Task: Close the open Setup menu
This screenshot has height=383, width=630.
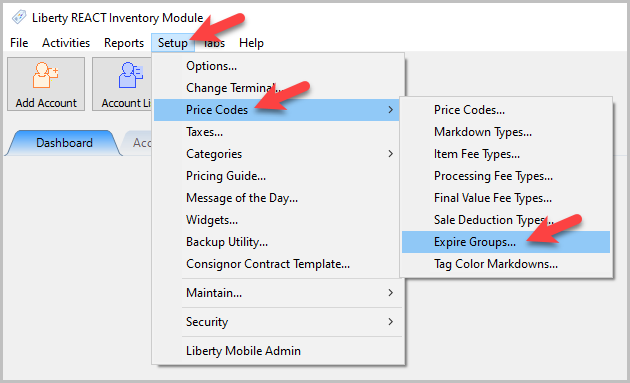Action: point(173,43)
